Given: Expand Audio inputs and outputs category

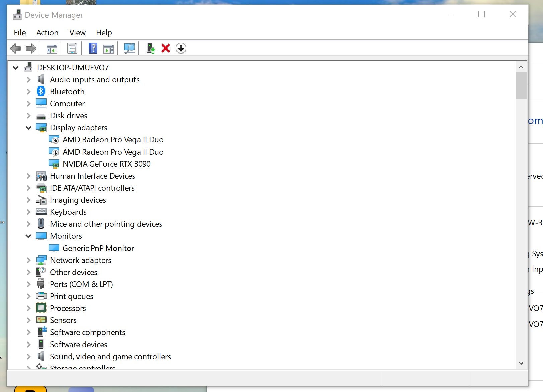Looking at the screenshot, I should 29,80.
